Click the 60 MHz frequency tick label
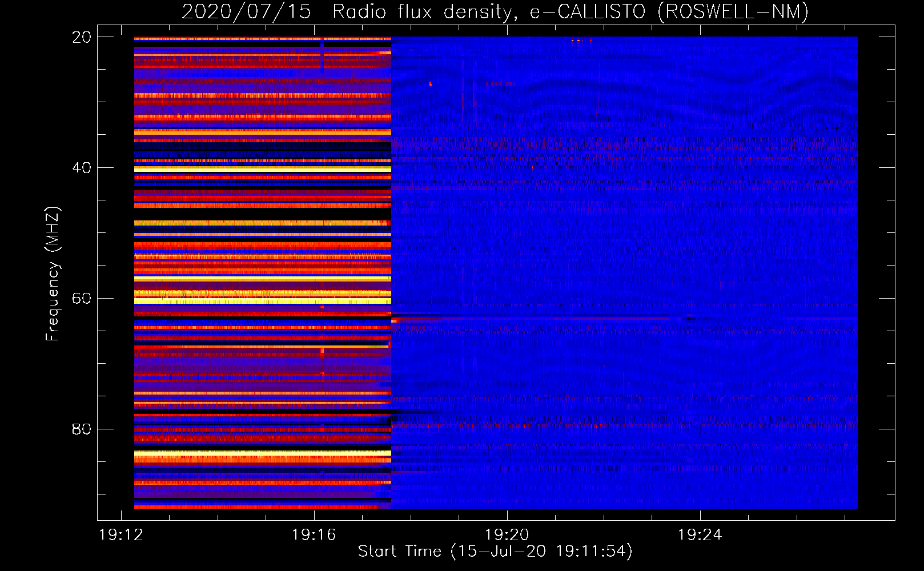The image size is (924, 571). [82, 299]
